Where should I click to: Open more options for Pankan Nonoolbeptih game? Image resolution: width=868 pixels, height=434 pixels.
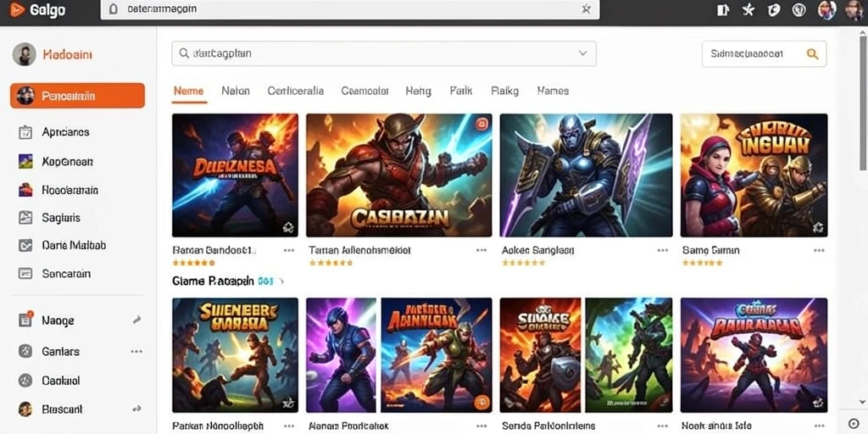click(289, 426)
